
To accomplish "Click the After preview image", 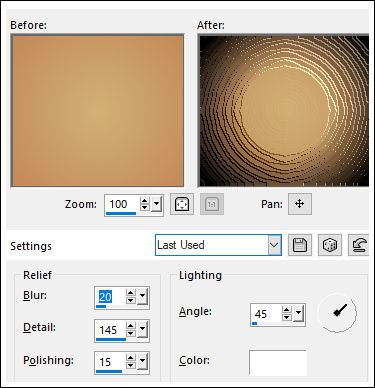I will pyautogui.click(x=284, y=110).
